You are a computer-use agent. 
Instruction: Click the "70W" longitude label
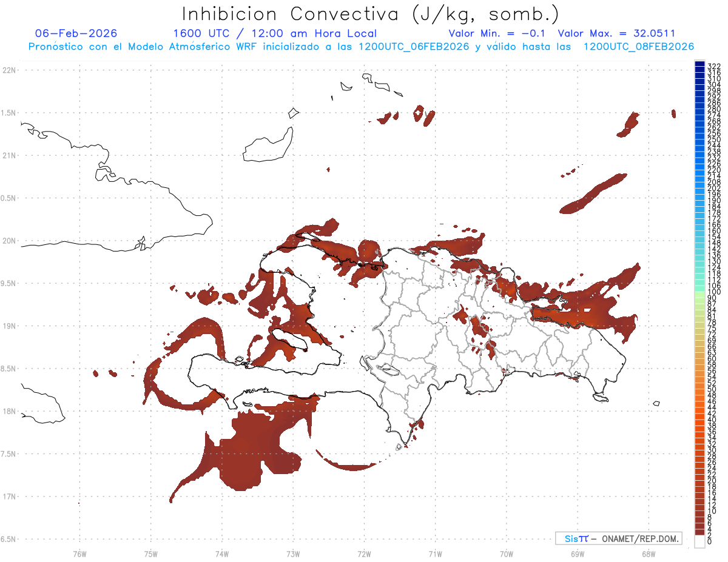click(x=506, y=553)
